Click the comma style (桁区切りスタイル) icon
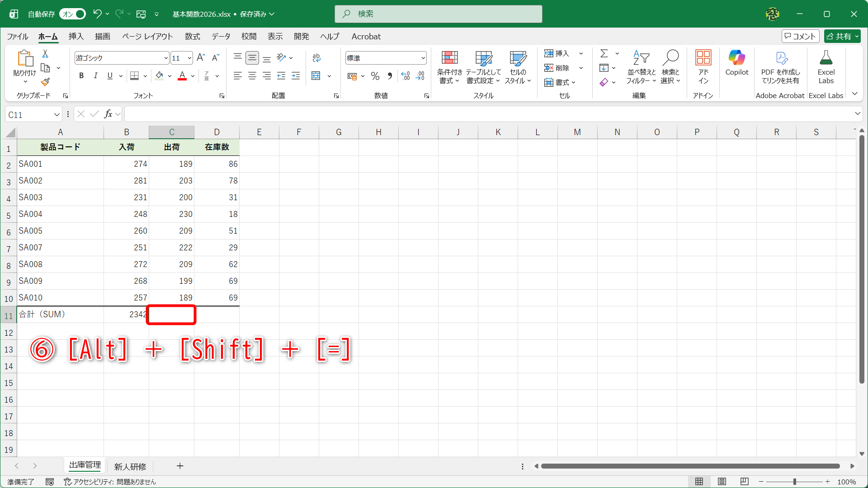This screenshot has height=488, width=868. click(390, 76)
